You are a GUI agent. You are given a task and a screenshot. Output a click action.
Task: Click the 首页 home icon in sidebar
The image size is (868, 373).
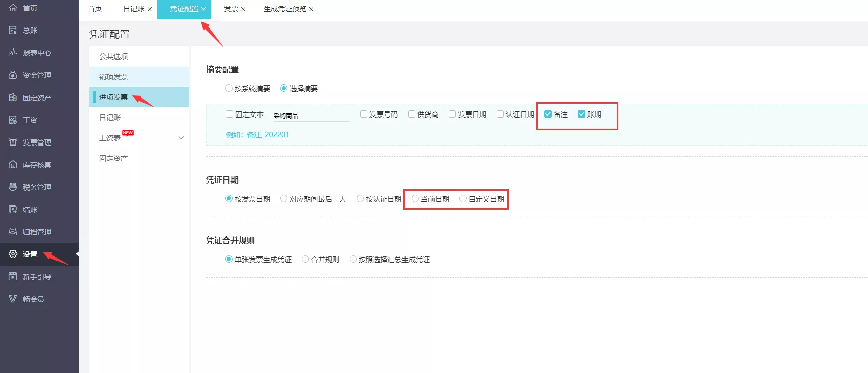point(13,8)
